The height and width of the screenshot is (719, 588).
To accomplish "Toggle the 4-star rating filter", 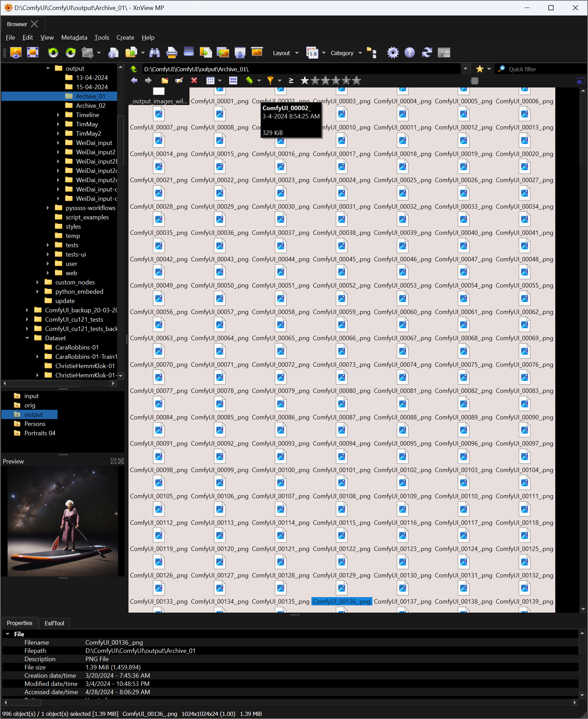I will [346, 81].
